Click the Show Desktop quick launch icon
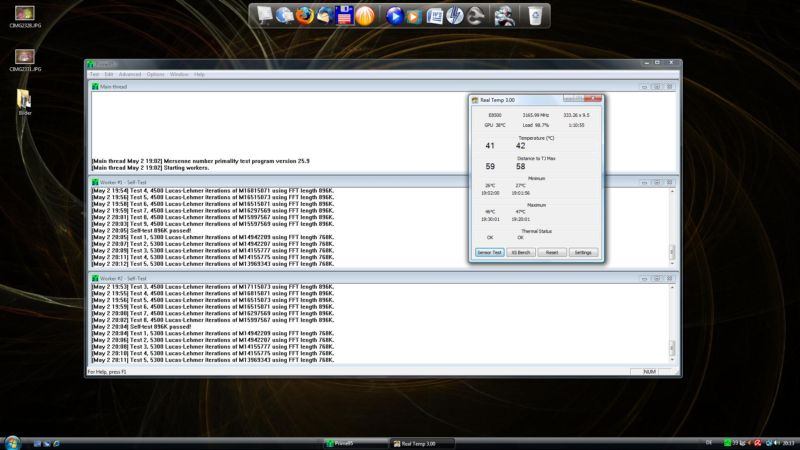 (37, 443)
